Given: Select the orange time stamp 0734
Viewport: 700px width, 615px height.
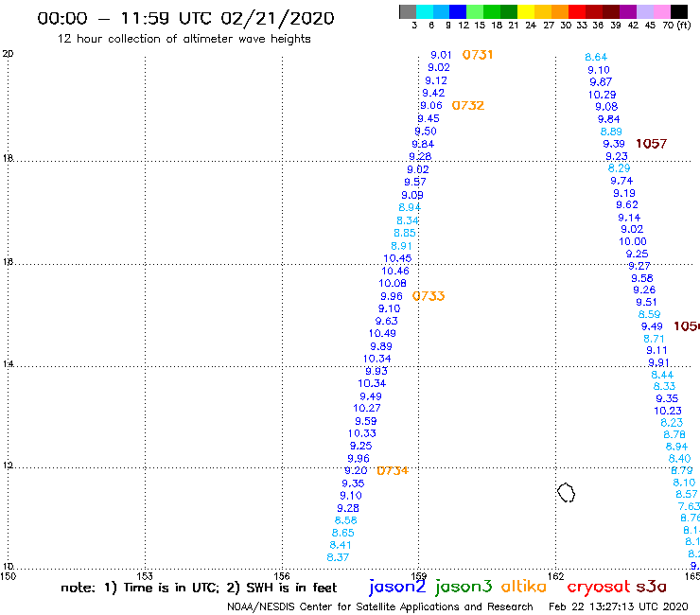Looking at the screenshot, I should point(393,471).
